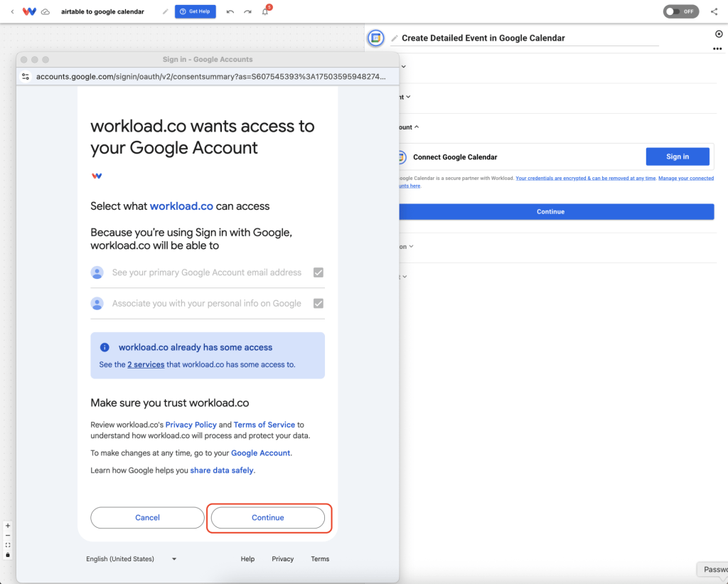Undo the last workflow change
Image resolution: width=728 pixels, height=584 pixels.
pyautogui.click(x=230, y=11)
